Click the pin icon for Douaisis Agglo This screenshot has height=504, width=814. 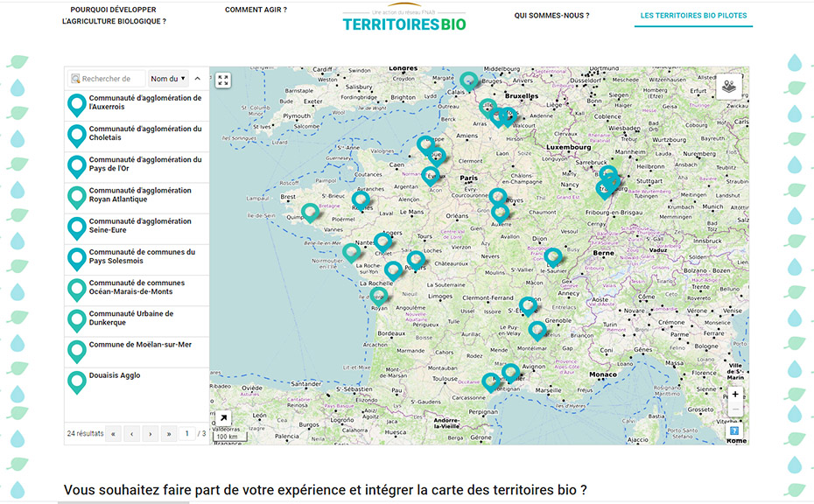(x=77, y=382)
